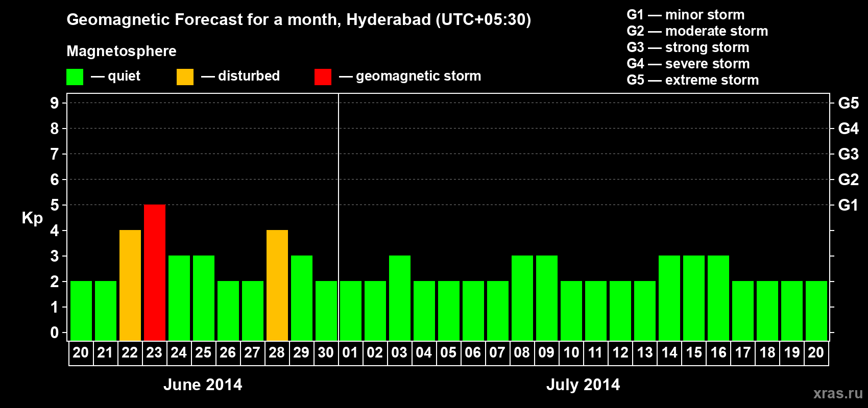Screen dimensions: 868x408
Task: Select the red storm bar for June 23
Action: pyautogui.click(x=155, y=273)
